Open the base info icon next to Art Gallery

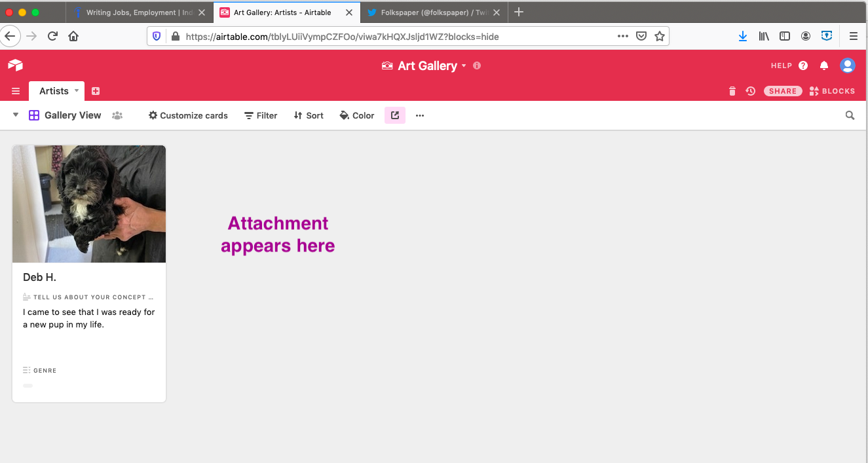point(477,65)
